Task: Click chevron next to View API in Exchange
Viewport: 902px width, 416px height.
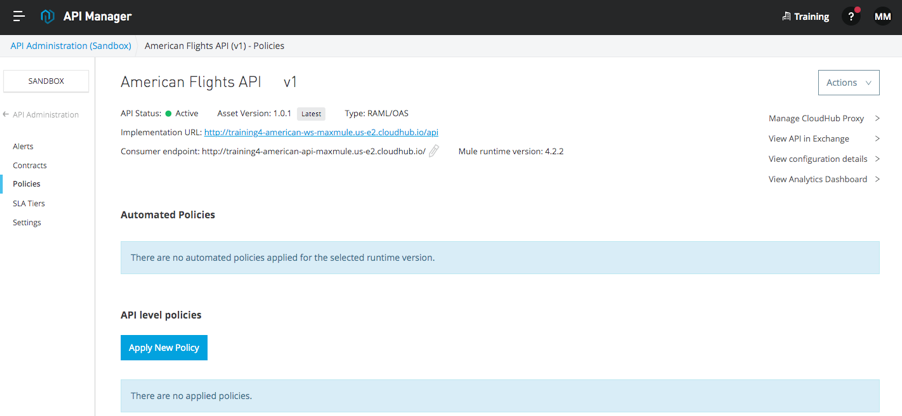Action: point(877,139)
